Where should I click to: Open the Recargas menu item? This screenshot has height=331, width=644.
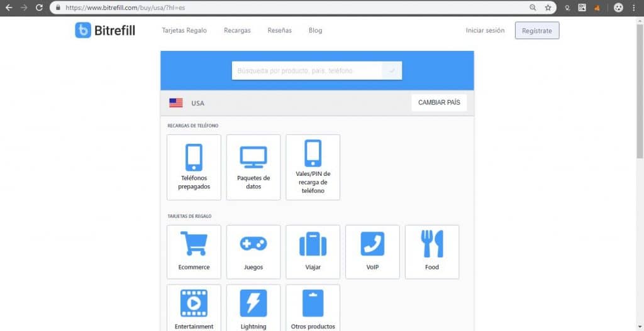pyautogui.click(x=237, y=30)
